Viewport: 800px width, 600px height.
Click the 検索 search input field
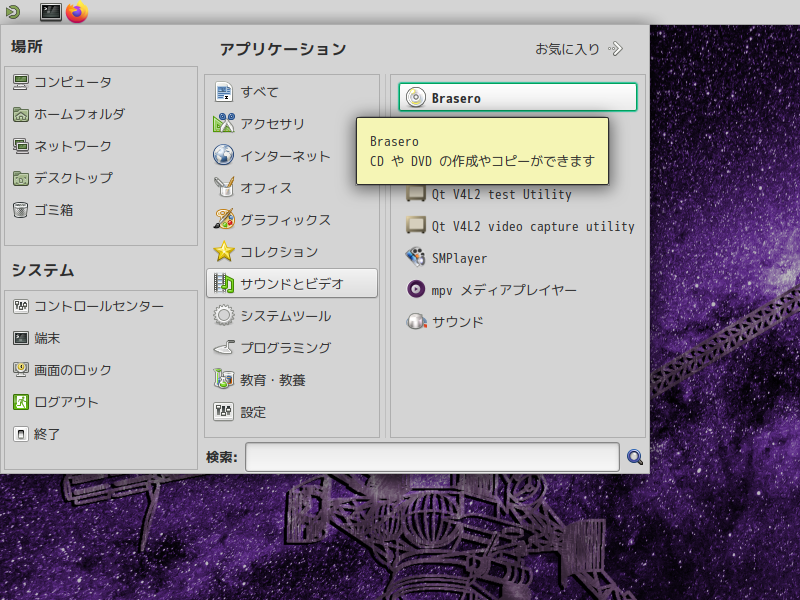432,457
